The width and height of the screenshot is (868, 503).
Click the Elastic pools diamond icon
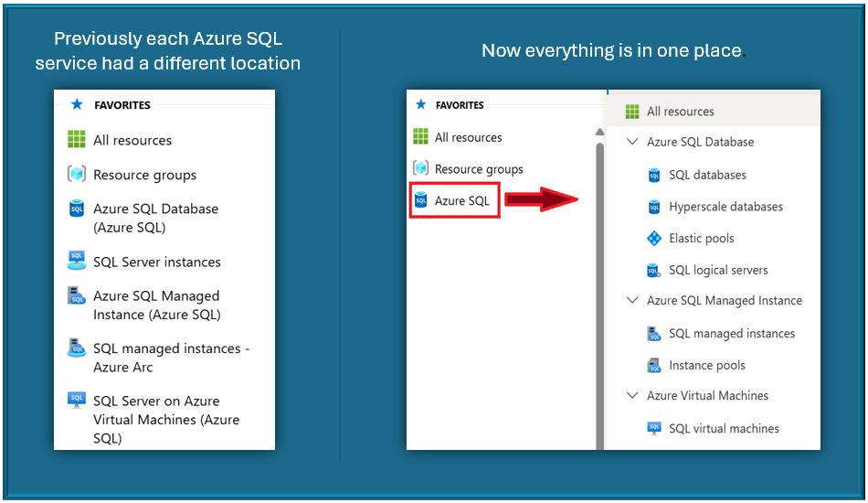tap(653, 239)
